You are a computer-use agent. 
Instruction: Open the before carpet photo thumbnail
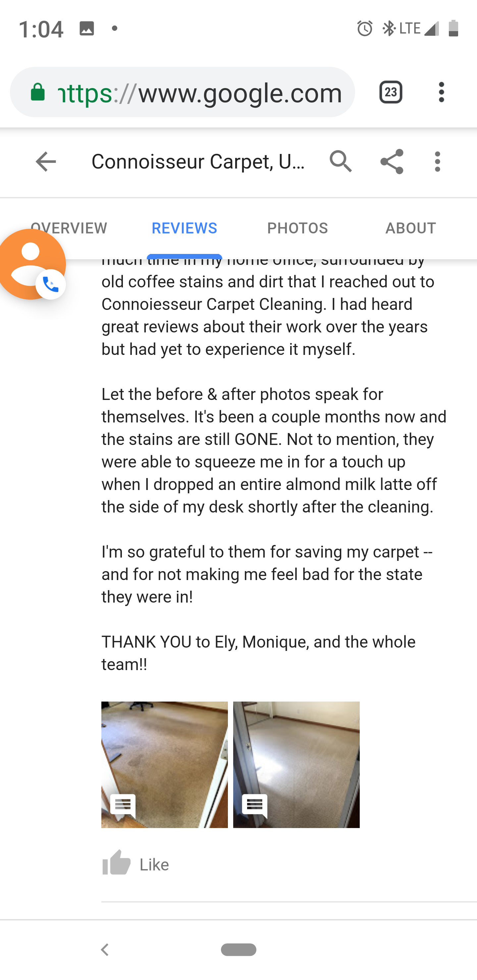(164, 757)
